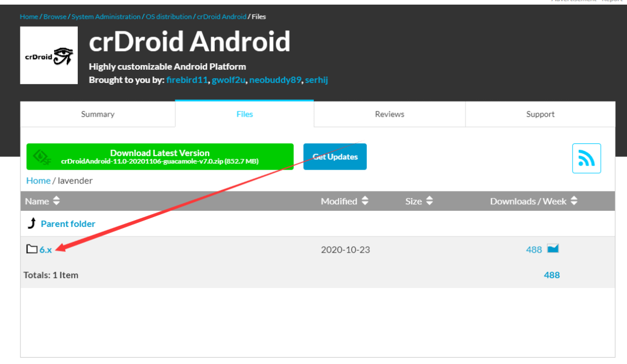Sort by Modified using the sort arrows
This screenshot has width=627, height=364.
click(365, 201)
